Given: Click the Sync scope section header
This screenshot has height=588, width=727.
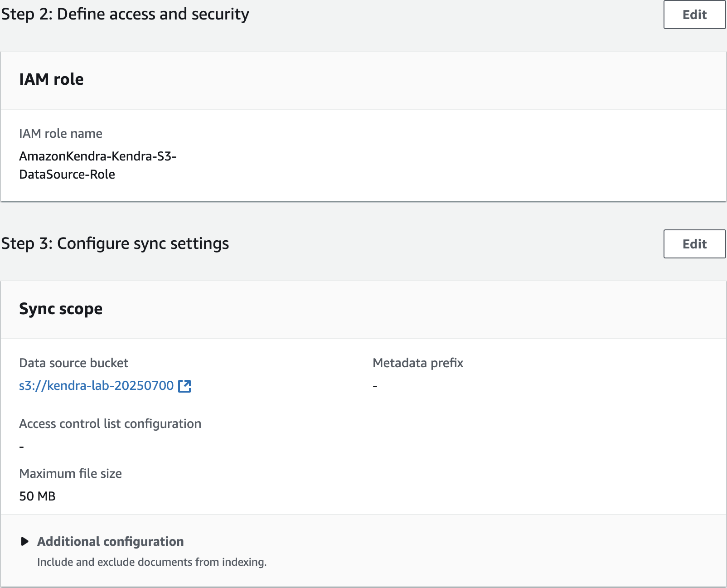Looking at the screenshot, I should (x=61, y=309).
